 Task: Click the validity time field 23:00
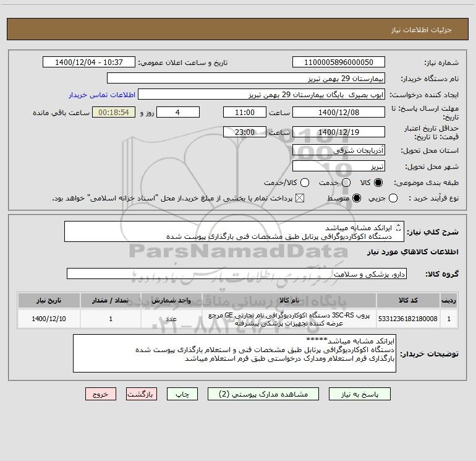245,132
